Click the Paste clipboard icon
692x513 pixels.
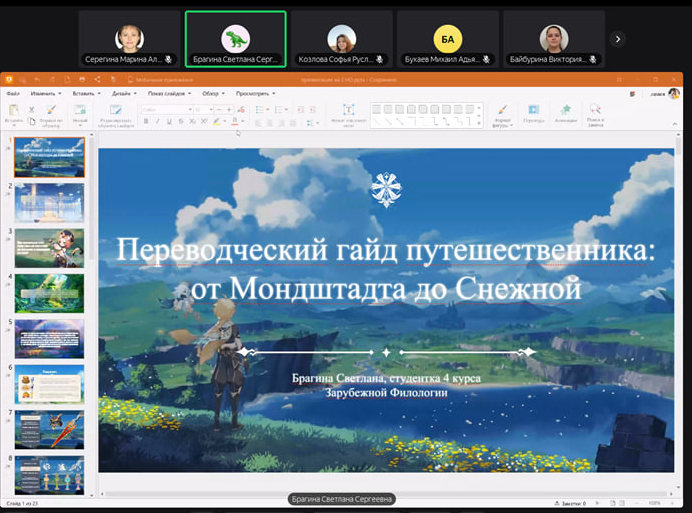point(14,110)
